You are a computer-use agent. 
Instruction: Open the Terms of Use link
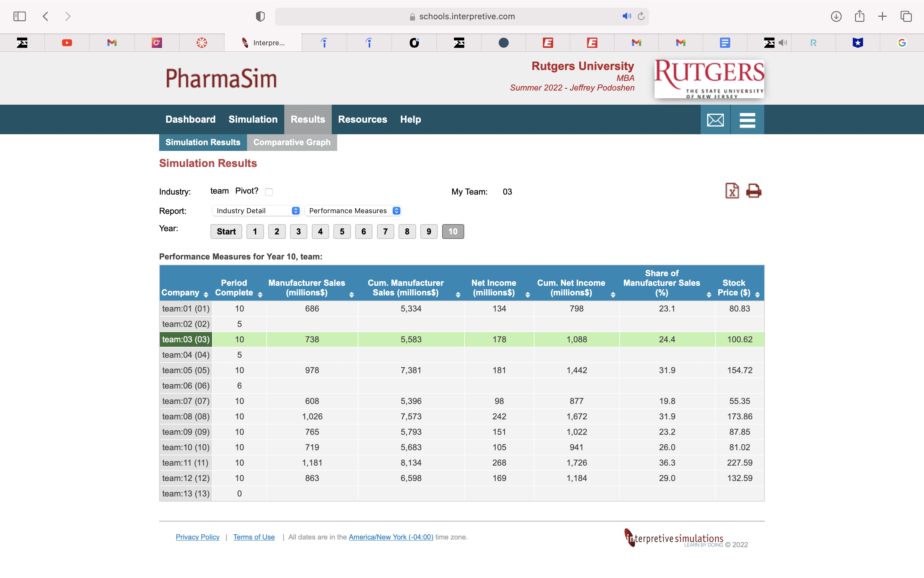click(x=254, y=537)
